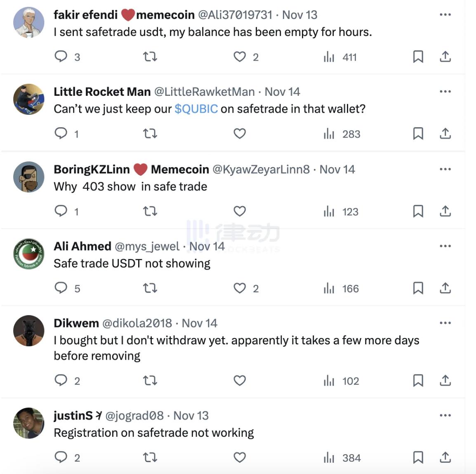Share BoringKZLinn's tweet
Image resolution: width=476 pixels, height=474 pixels.
point(445,211)
